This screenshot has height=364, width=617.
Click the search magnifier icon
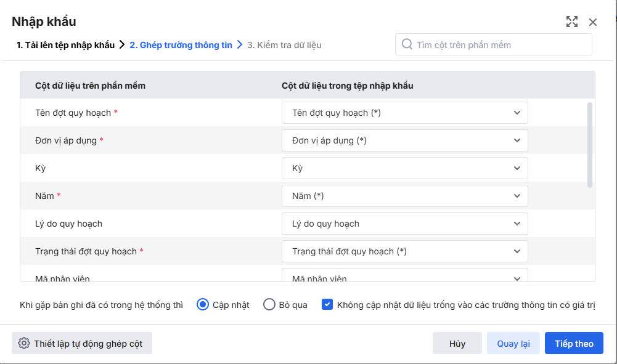pyautogui.click(x=407, y=44)
